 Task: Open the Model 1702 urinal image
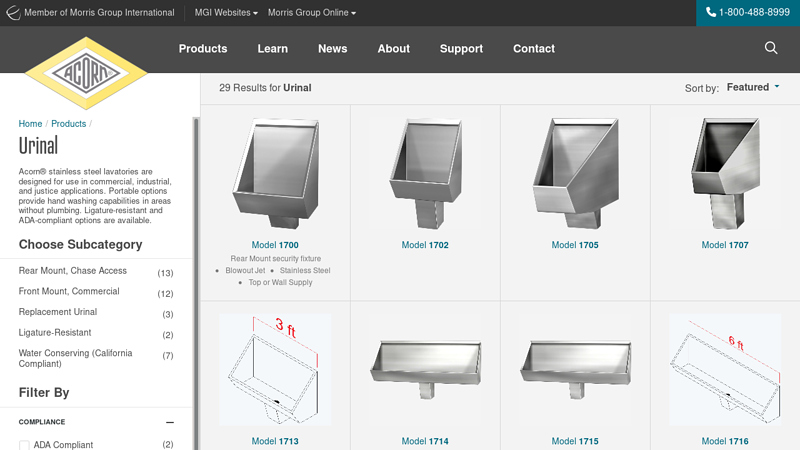pos(425,171)
